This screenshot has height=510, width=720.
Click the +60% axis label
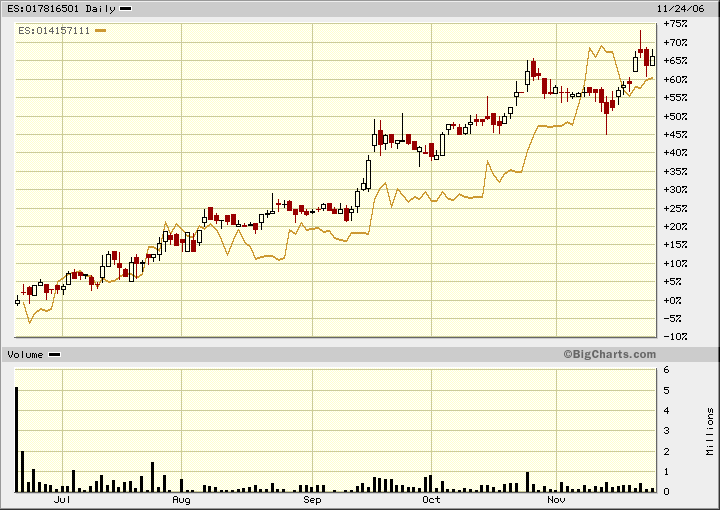[675, 79]
